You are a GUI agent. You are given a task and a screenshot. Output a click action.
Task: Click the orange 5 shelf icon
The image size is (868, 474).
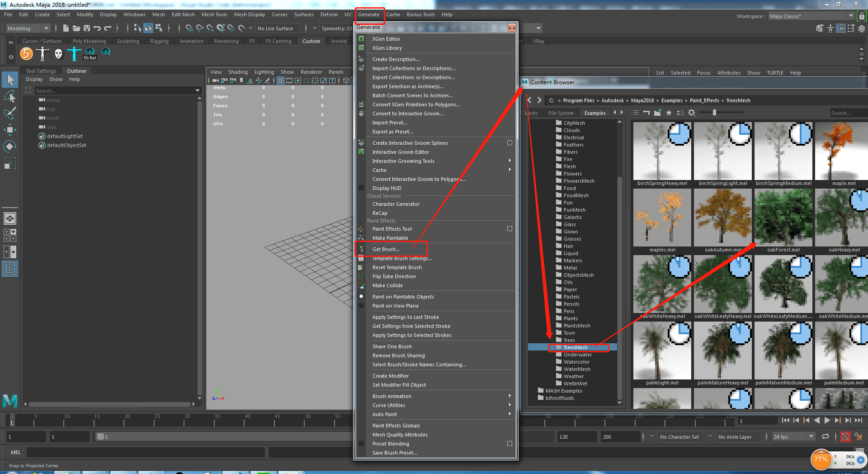(27, 54)
